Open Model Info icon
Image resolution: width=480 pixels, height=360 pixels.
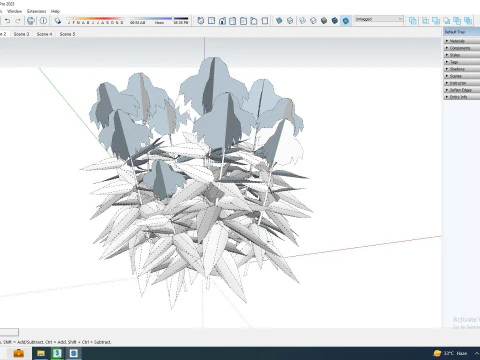click(43, 21)
